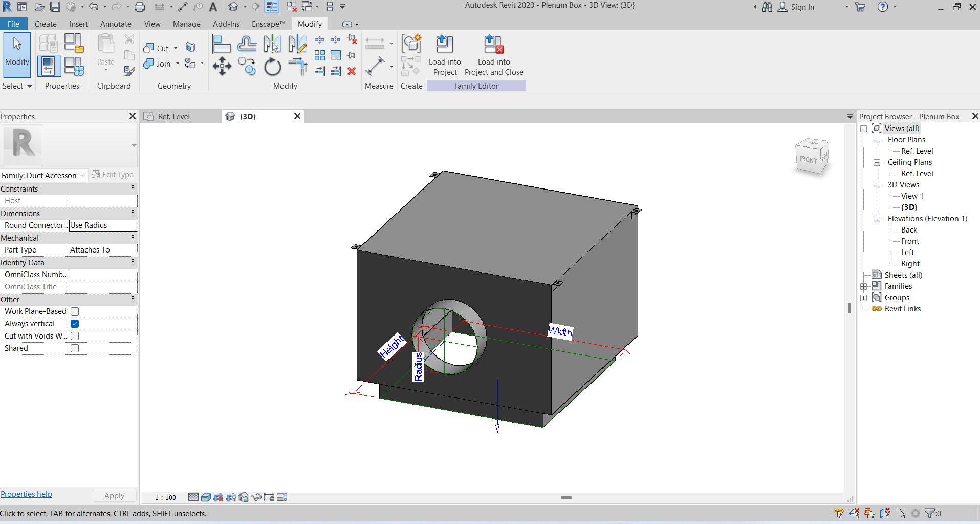Enable the Work Plane-Based checkbox

click(x=75, y=311)
